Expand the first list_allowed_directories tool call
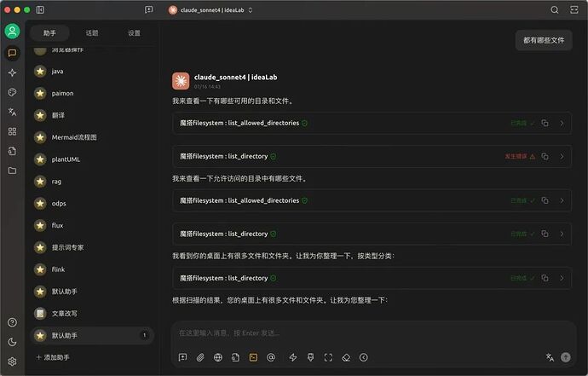The image size is (588, 376). [x=562, y=123]
